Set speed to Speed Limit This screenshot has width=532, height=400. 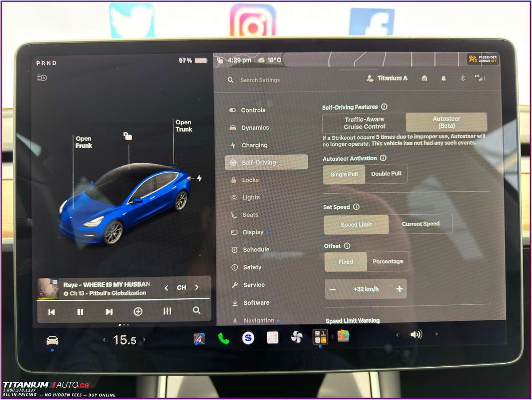pyautogui.click(x=356, y=224)
